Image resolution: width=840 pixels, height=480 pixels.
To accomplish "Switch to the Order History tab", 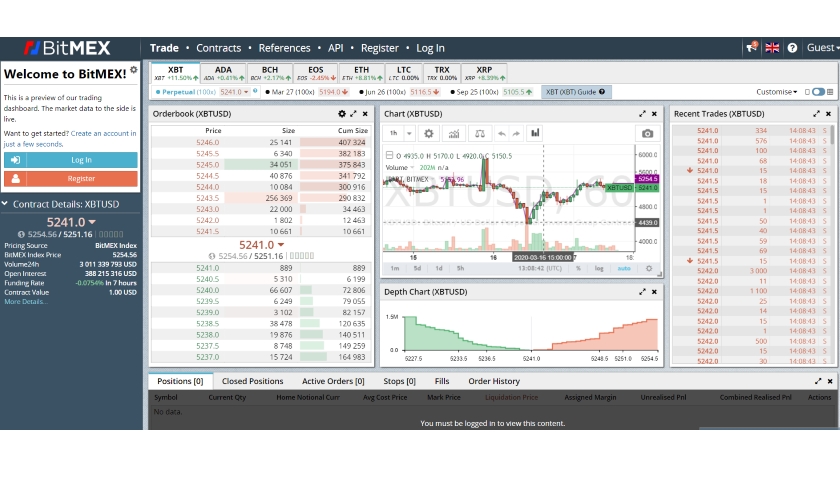I will pos(494,381).
